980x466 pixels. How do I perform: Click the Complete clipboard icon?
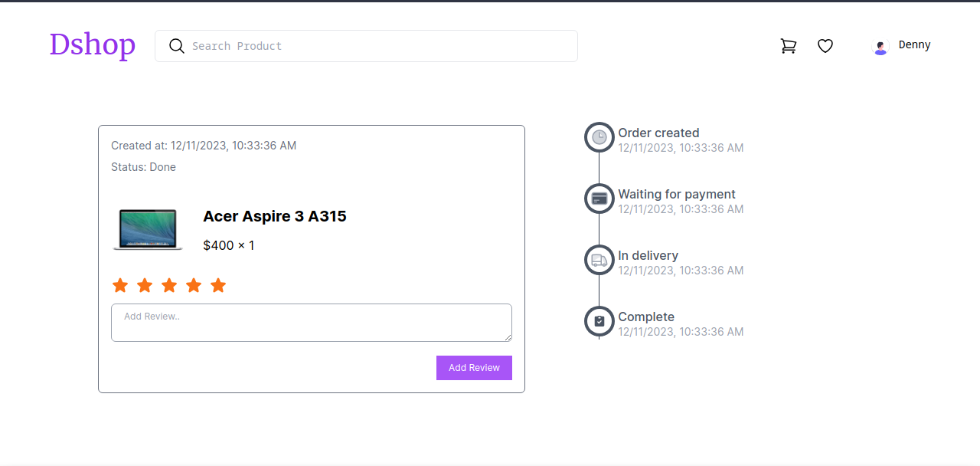pos(599,321)
